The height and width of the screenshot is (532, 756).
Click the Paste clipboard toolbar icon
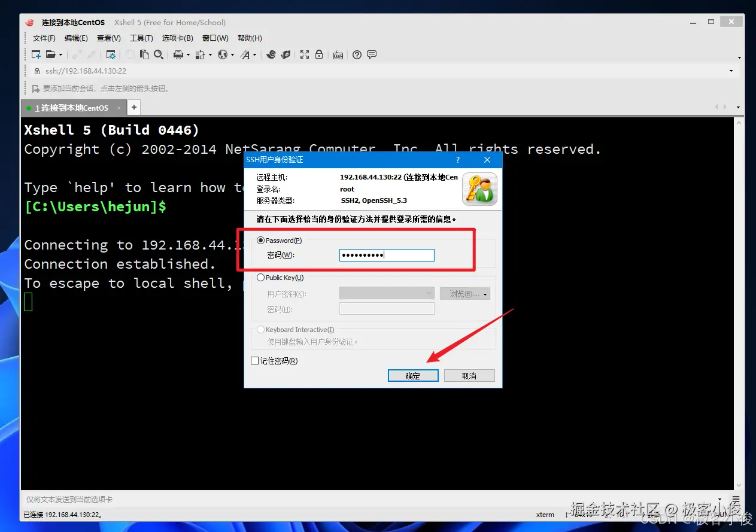[144, 54]
